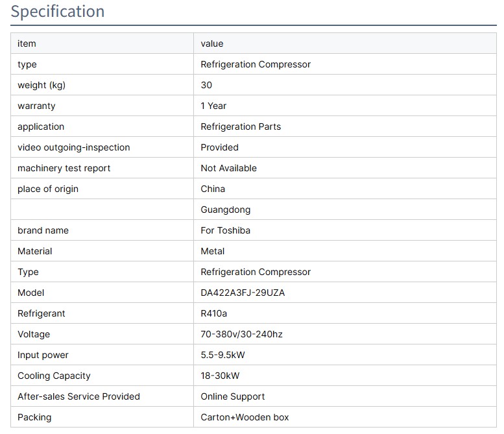Select the 'Refrigeration Parts' application value
The height and width of the screenshot is (434, 504).
point(241,127)
